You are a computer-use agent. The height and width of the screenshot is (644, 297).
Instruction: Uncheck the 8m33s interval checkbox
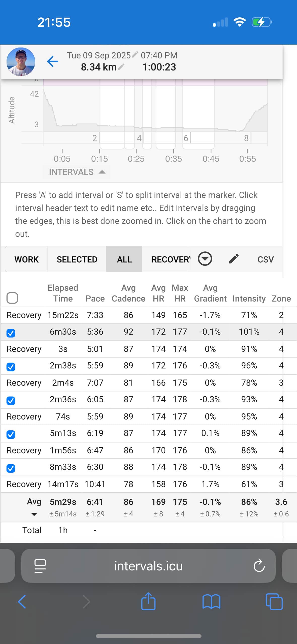[x=11, y=468]
